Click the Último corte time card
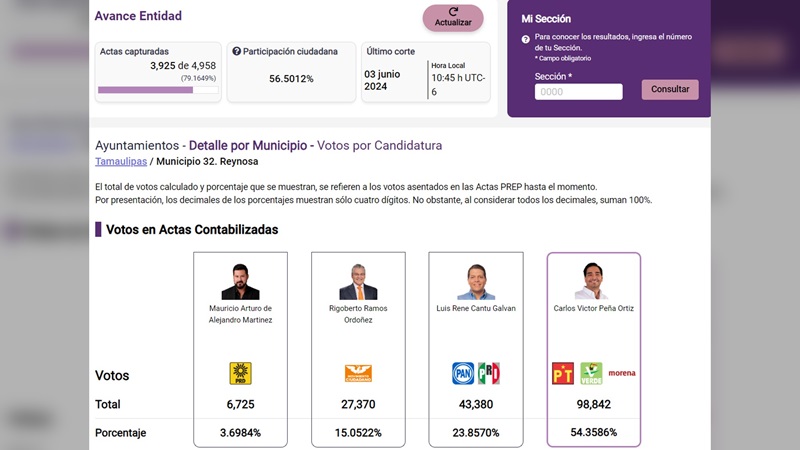Screen dimensions: 800x450 [x=426, y=71]
